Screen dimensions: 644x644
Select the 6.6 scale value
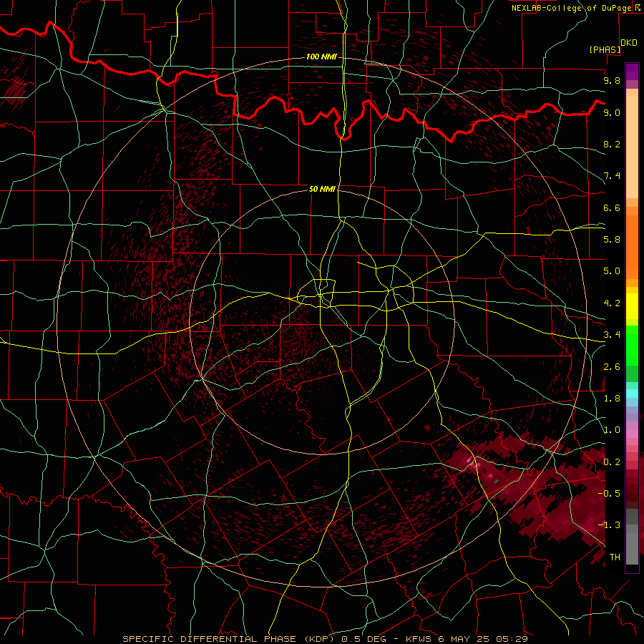coord(612,208)
